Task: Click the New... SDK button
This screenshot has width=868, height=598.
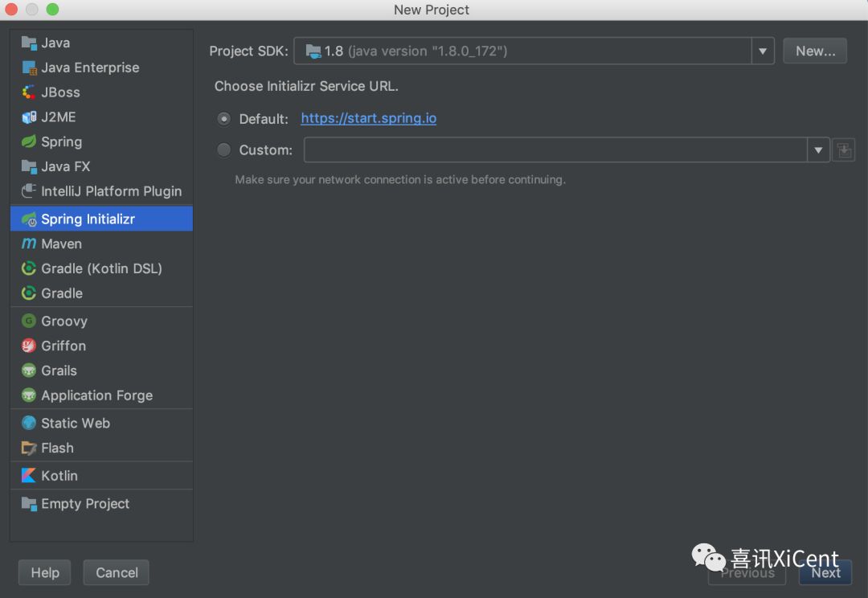Action: click(x=815, y=51)
